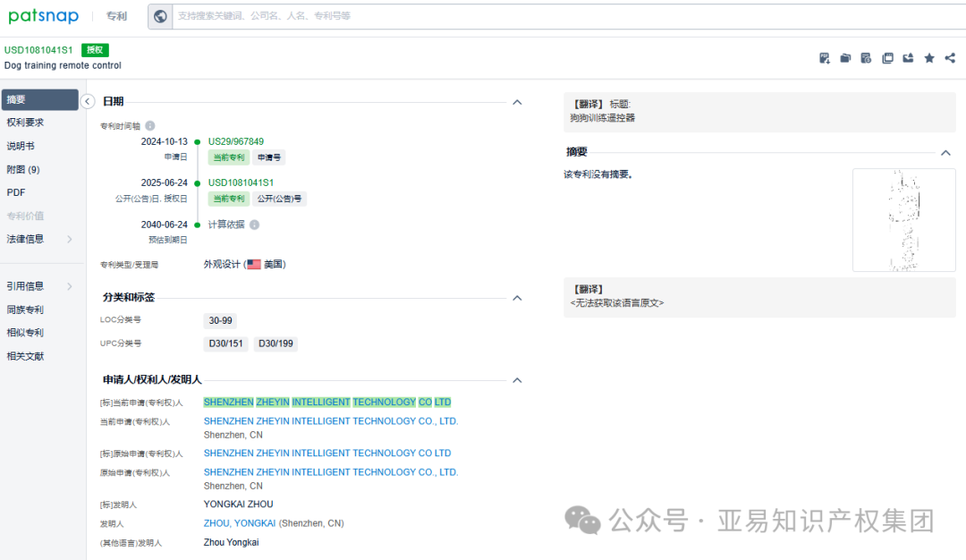The image size is (966, 560).
Task: Focus the patent keyword search field
Action: pyautogui.click(x=567, y=16)
